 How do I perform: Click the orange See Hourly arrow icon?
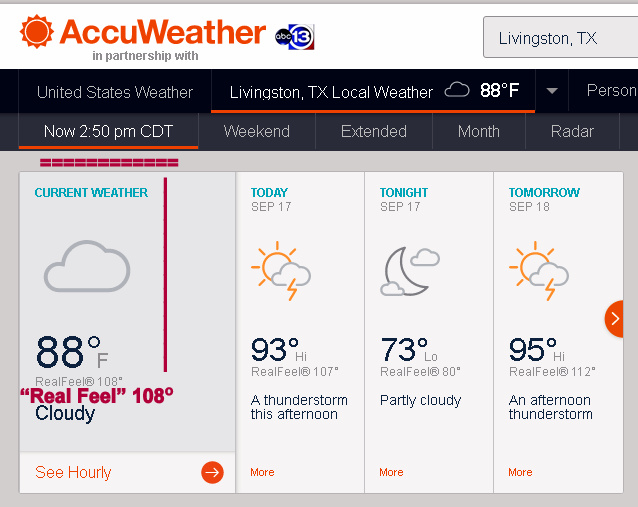click(x=212, y=472)
